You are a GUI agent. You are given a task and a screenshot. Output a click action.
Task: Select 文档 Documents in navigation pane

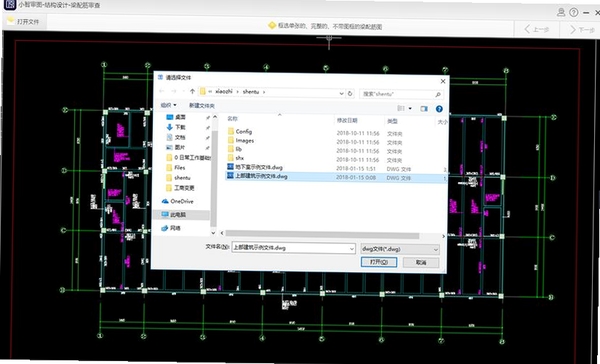[181, 137]
